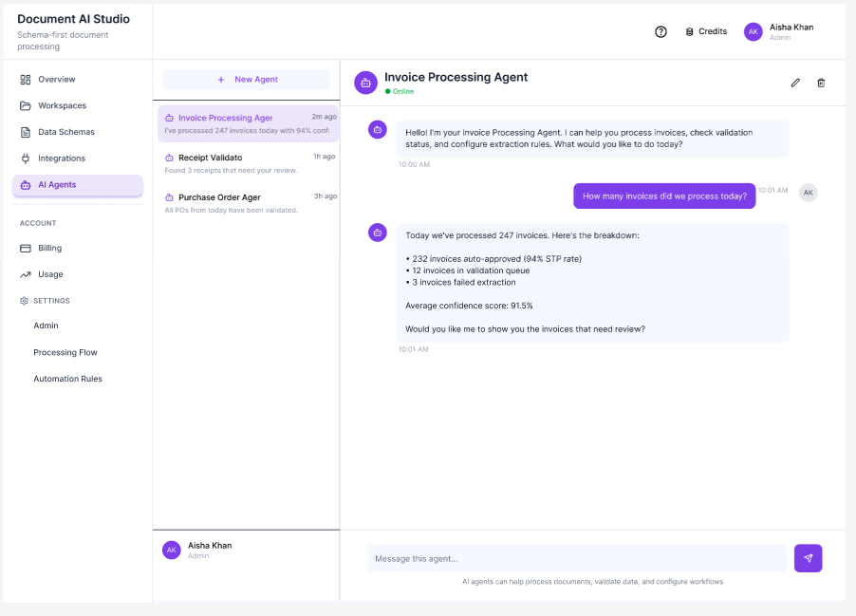Click the Online status indicator

[400, 92]
